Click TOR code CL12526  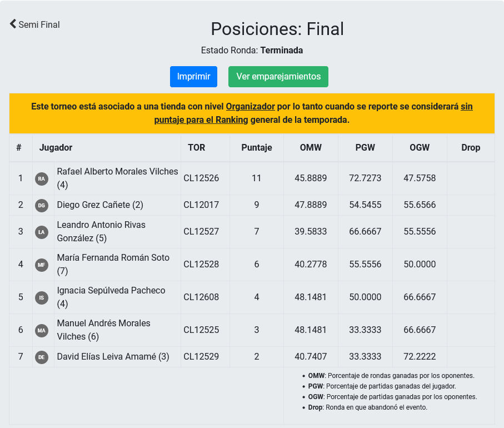point(201,178)
